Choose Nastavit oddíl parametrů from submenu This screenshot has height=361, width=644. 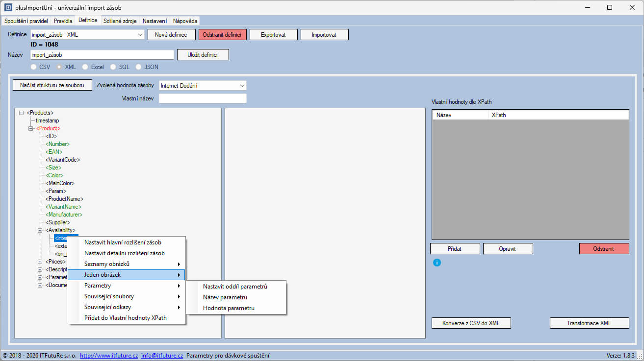(x=235, y=287)
